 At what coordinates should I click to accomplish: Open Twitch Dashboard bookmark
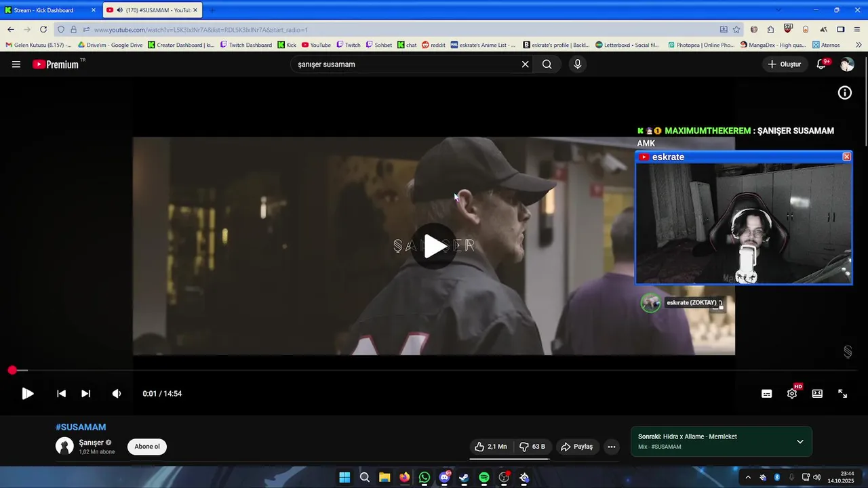(246, 45)
